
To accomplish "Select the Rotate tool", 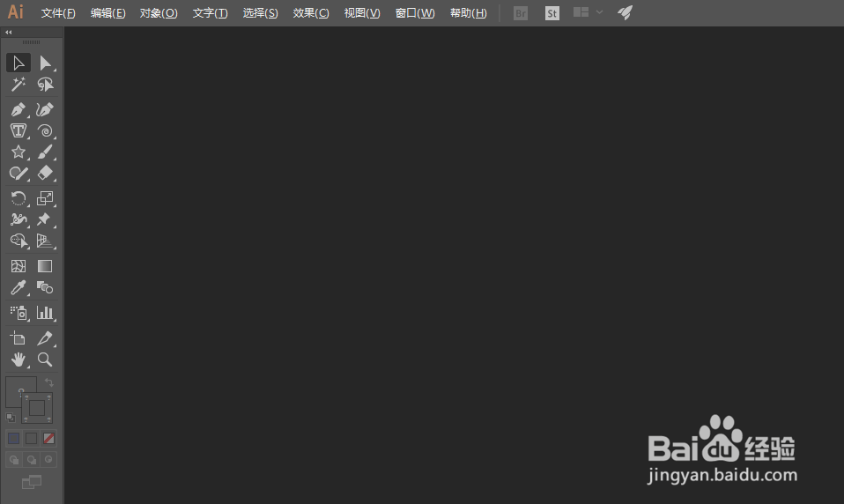I will click(x=19, y=198).
